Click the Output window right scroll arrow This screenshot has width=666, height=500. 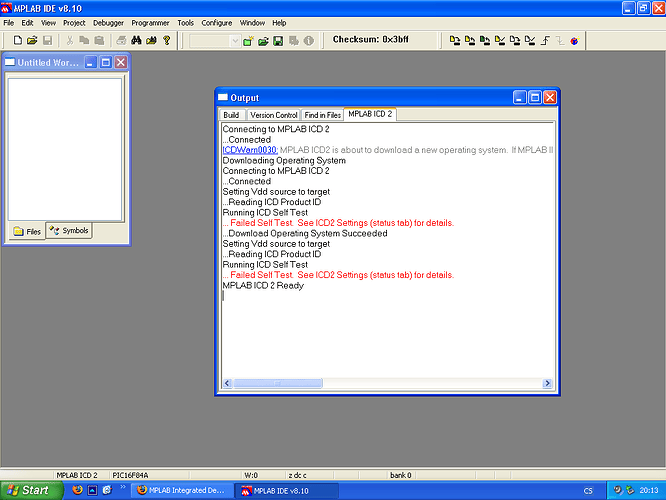click(x=547, y=383)
